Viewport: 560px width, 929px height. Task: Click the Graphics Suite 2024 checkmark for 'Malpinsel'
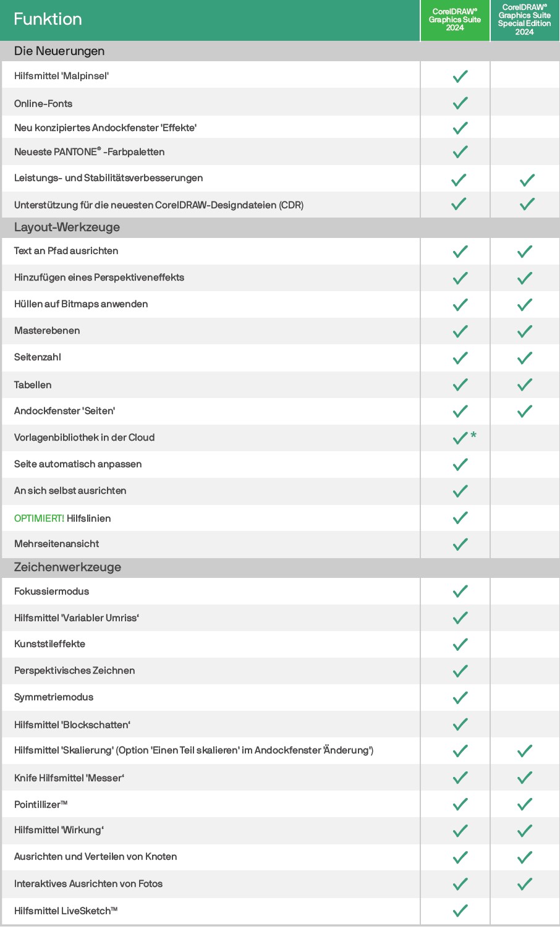pyautogui.click(x=460, y=76)
